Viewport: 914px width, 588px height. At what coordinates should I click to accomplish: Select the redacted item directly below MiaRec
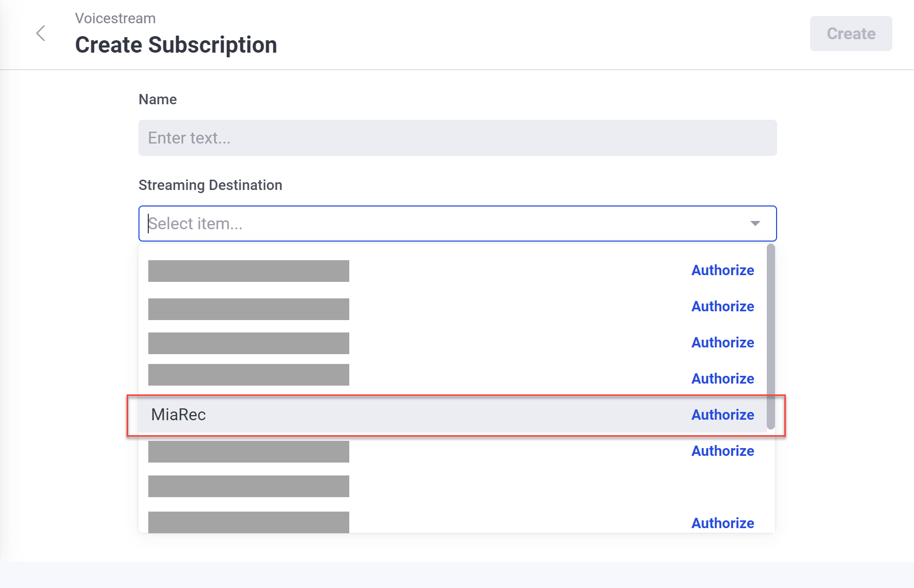[x=249, y=452]
